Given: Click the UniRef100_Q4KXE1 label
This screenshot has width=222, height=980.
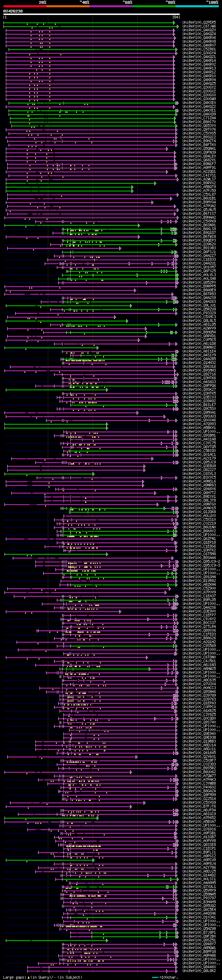Looking at the screenshot, I should coord(199,110).
